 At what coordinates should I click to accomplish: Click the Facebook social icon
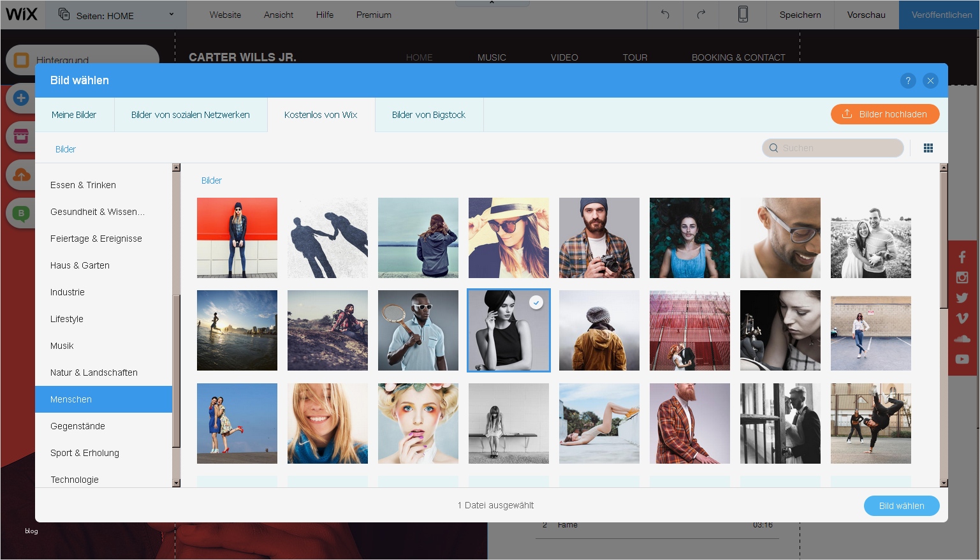[962, 257]
